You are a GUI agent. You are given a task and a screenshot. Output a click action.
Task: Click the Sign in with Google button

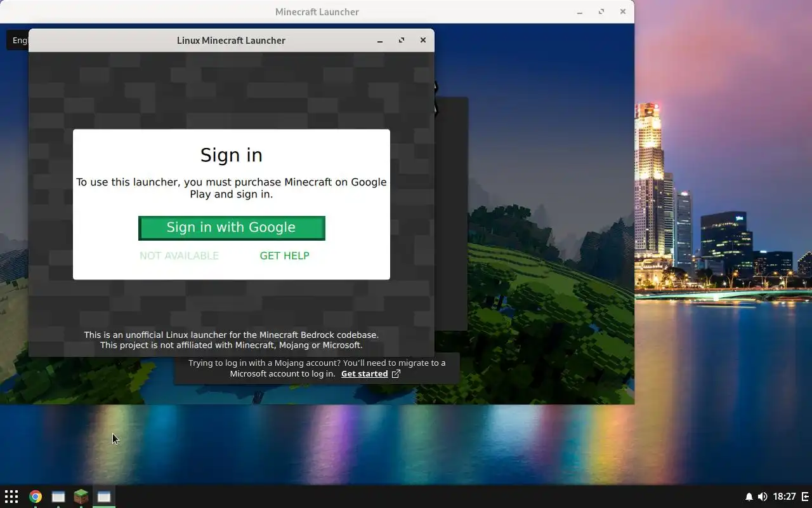pos(232,228)
